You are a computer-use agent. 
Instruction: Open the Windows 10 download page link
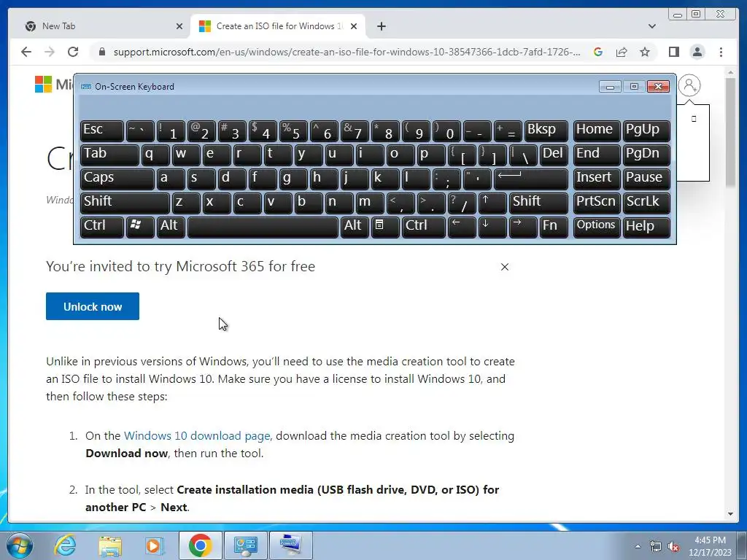coord(197,436)
